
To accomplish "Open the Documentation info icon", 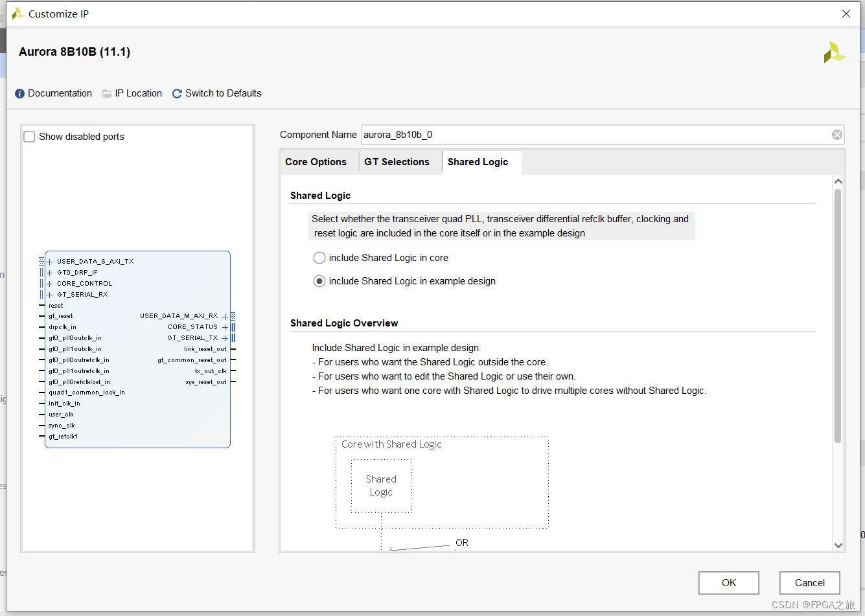I will 19,93.
